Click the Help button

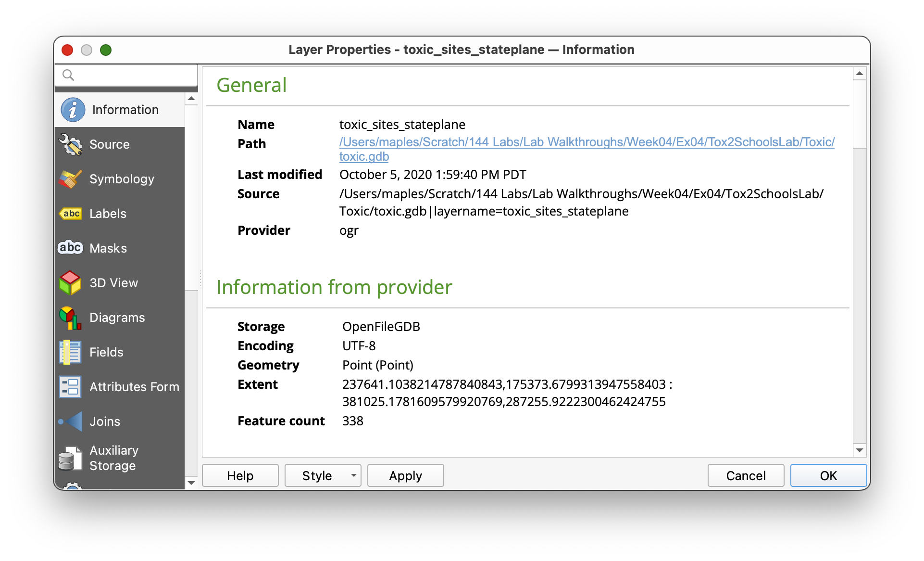coord(240,475)
